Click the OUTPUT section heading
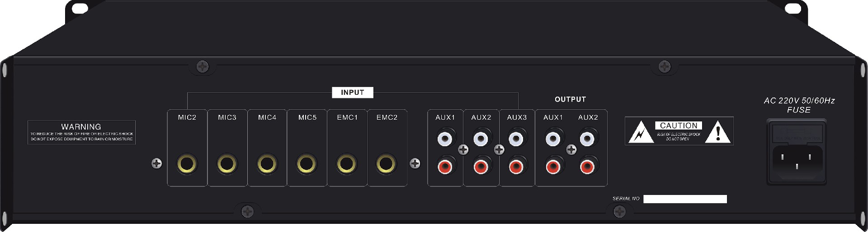Screen dimensions: 868x232 (570, 99)
